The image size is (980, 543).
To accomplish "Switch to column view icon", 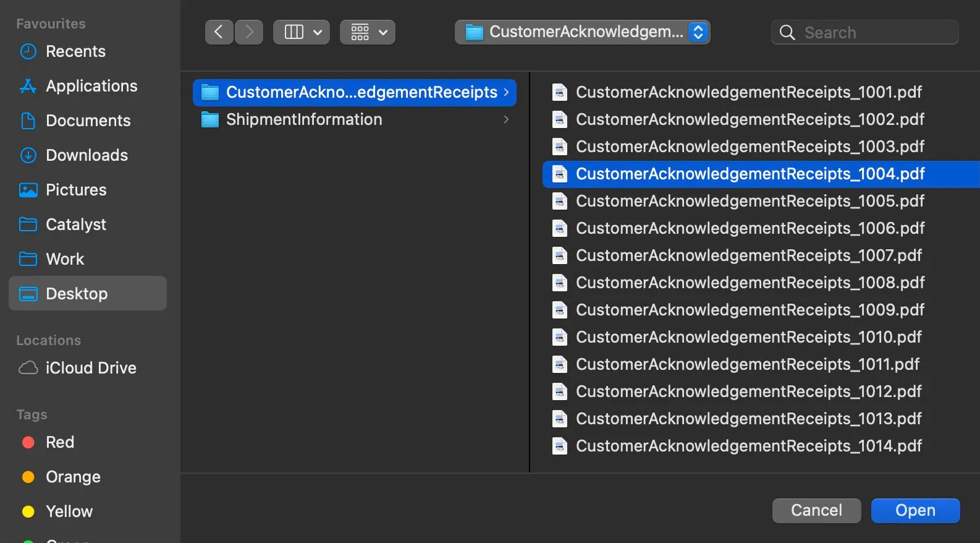I will point(294,32).
